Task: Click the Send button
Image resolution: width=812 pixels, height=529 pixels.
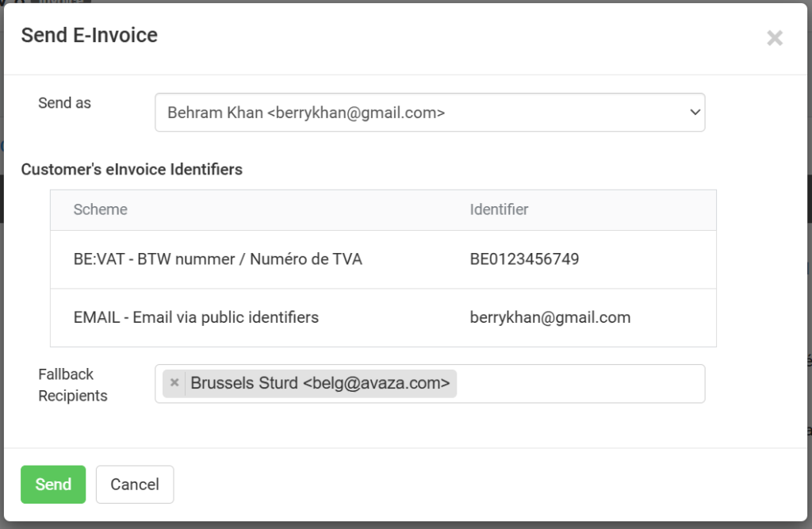Action: (53, 484)
